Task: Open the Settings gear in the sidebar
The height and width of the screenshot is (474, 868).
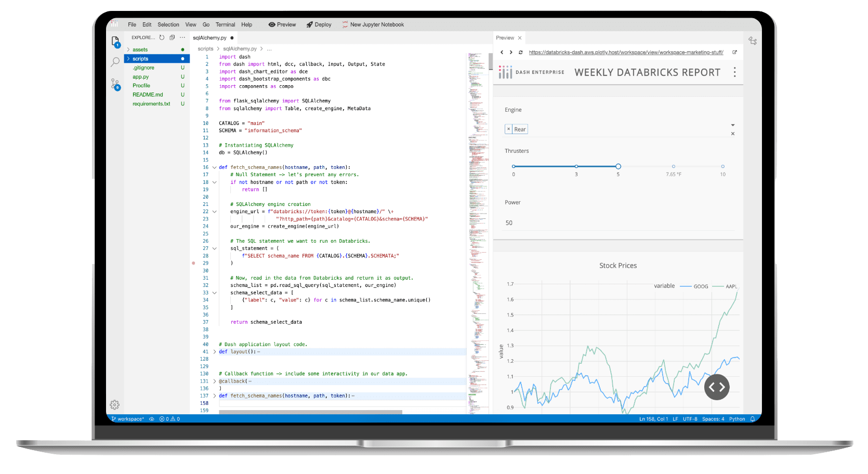Action: point(114,404)
